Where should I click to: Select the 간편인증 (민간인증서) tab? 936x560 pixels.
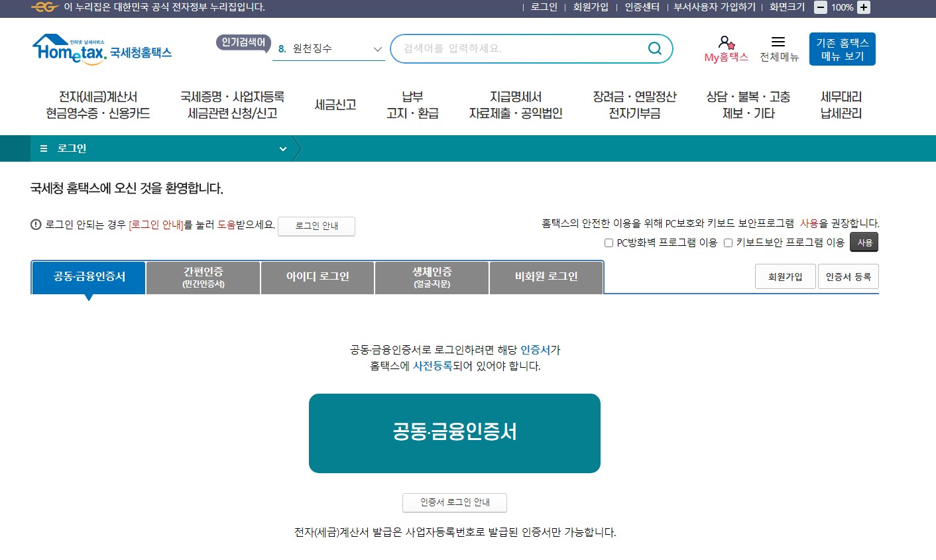203,277
